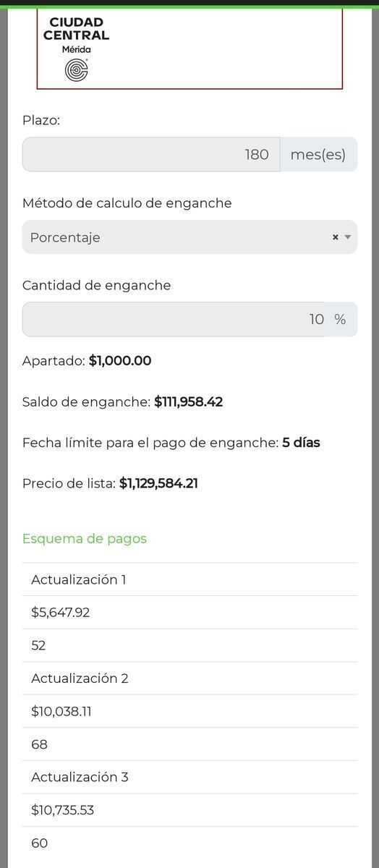This screenshot has height=868, width=379.
Task: Click the $5,647.92 payment amount
Action: pyautogui.click(x=61, y=613)
